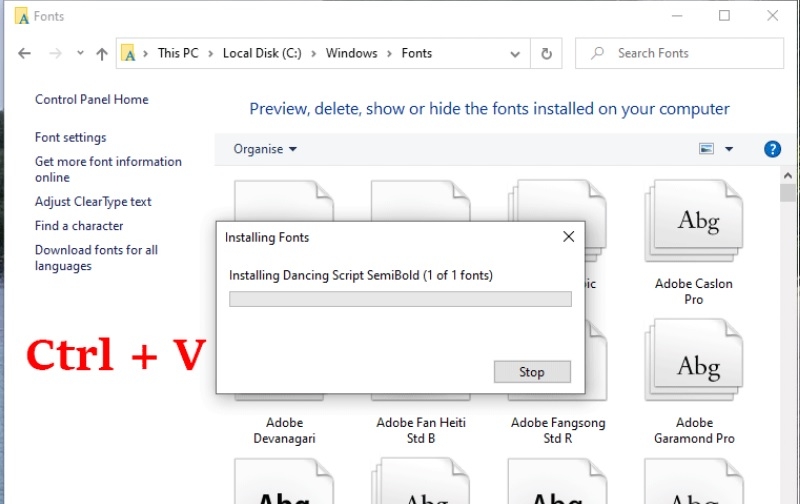Screen dimensions: 800x504
Task: Minimize the Fonts window
Action: click(x=677, y=16)
